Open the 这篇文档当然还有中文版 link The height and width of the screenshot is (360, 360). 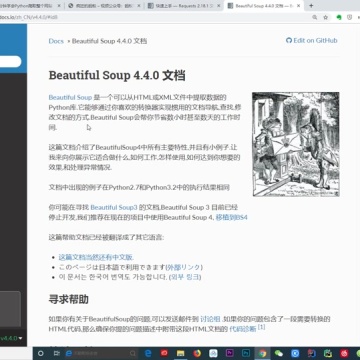click(x=96, y=257)
